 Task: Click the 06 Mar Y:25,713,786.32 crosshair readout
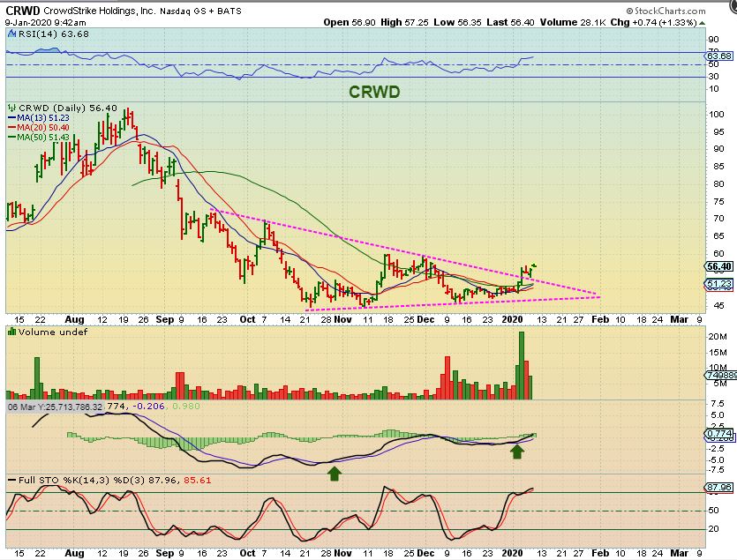[x=55, y=407]
